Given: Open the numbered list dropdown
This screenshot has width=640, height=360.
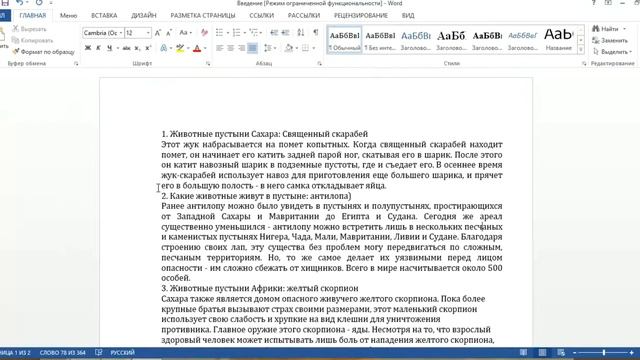Looking at the screenshot, I should 244,33.
